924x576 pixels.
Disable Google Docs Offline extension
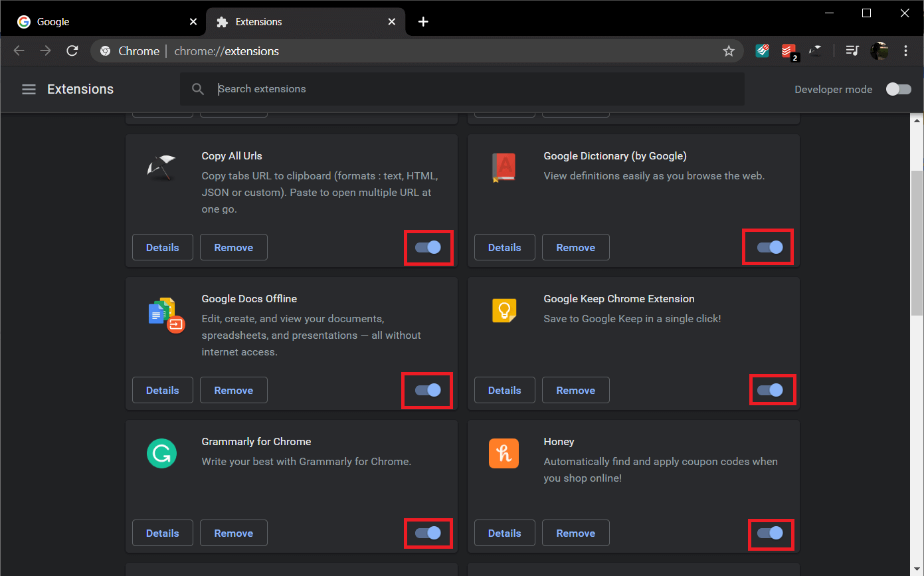coord(428,390)
